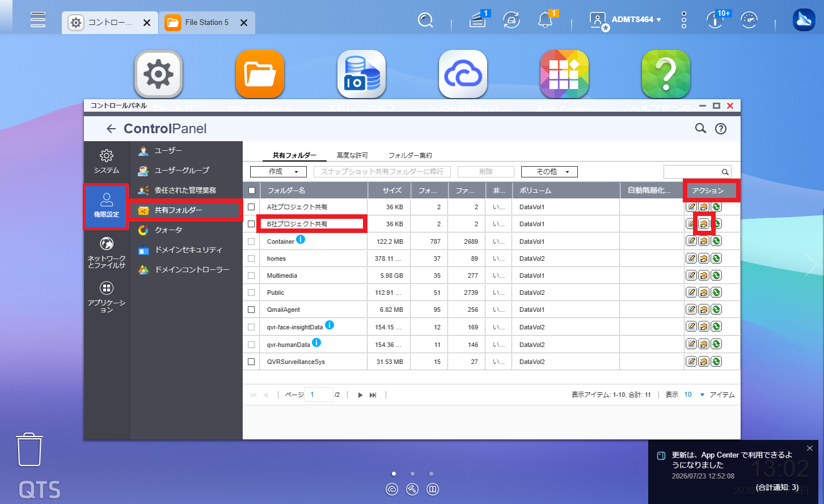Expand the 作成 dropdown button
This screenshot has width=824, height=504.
coord(278,172)
